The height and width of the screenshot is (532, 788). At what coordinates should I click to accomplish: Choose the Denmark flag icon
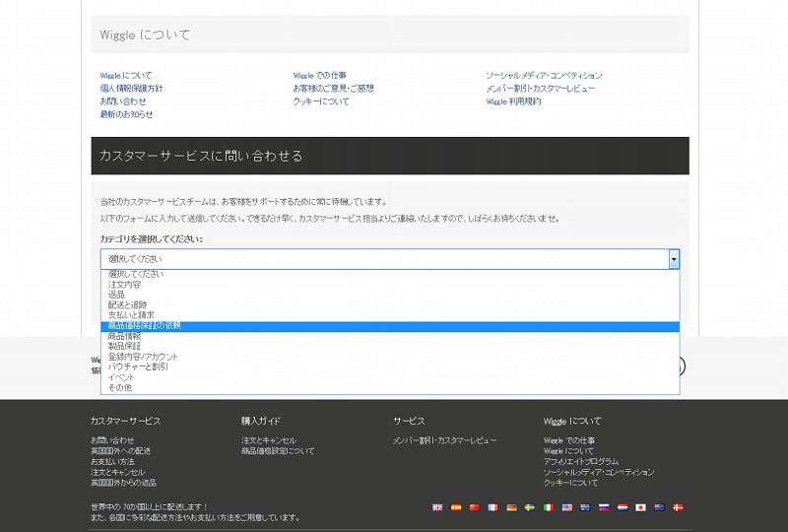point(678,507)
